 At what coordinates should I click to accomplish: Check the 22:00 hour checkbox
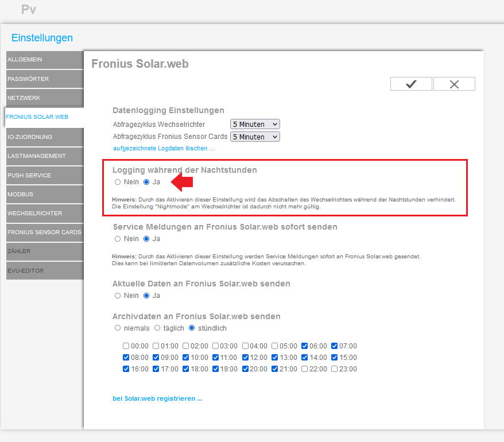click(x=305, y=369)
